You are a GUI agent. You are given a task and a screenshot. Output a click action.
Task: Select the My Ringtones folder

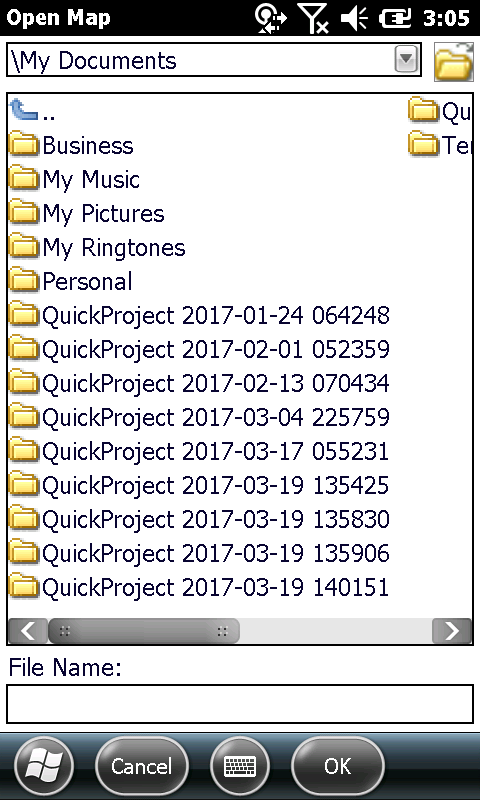(x=97, y=247)
